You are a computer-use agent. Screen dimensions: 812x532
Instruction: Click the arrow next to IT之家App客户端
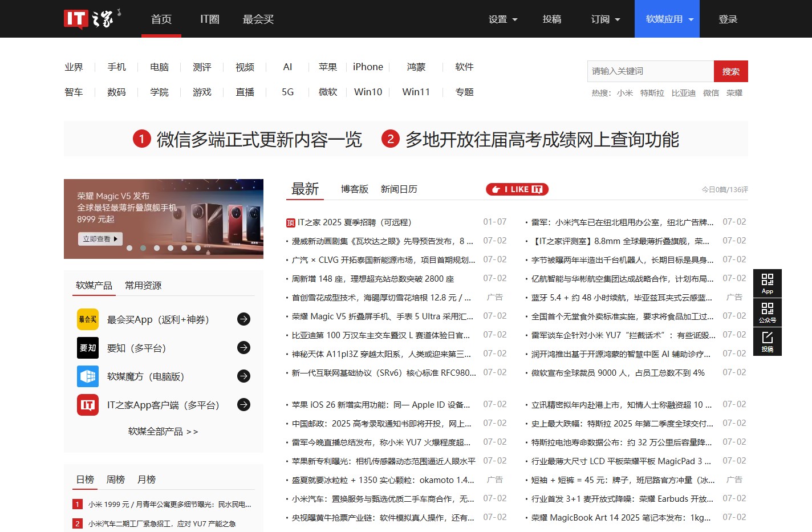point(243,405)
